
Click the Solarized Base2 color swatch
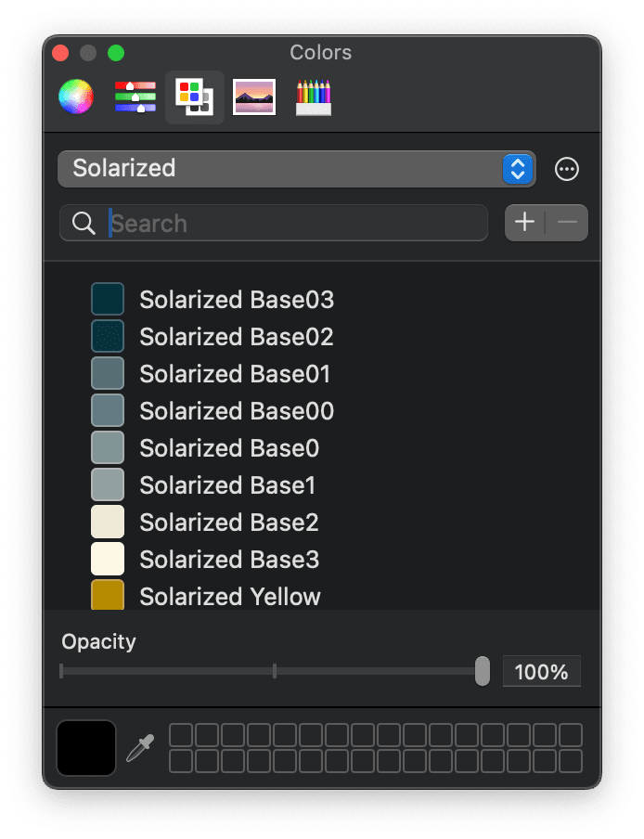[x=107, y=522]
